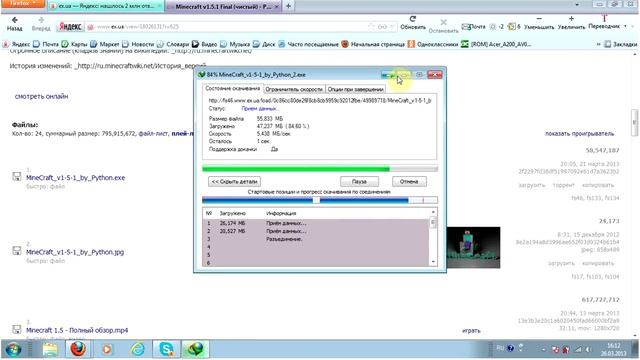Expand the list-all-tabs arrow
This screenshot has width=640, height=360.
click(577, 5)
